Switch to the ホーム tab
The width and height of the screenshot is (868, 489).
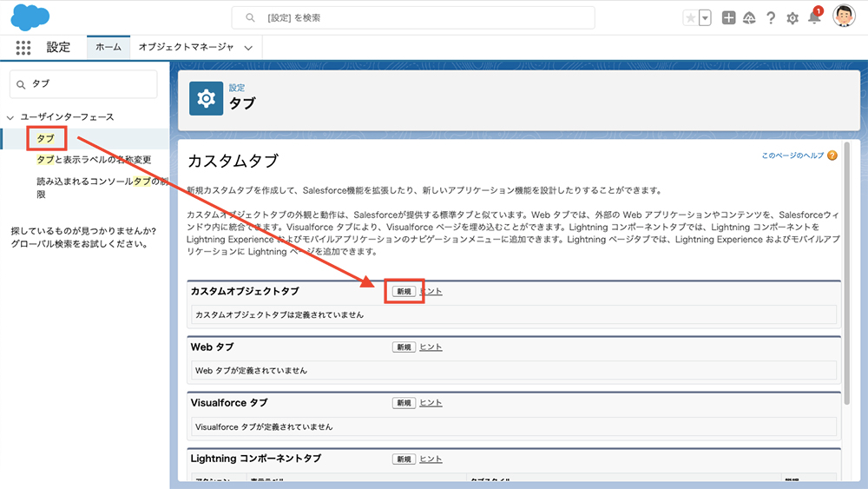[108, 47]
